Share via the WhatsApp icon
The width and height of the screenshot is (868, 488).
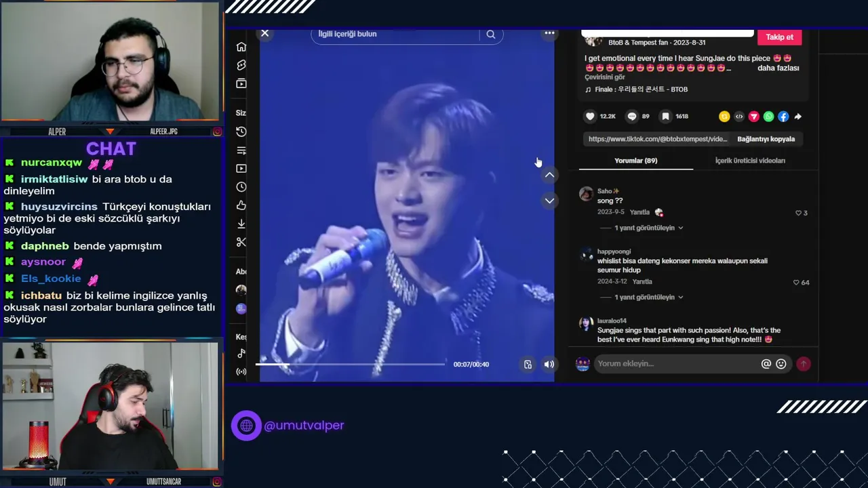(768, 117)
